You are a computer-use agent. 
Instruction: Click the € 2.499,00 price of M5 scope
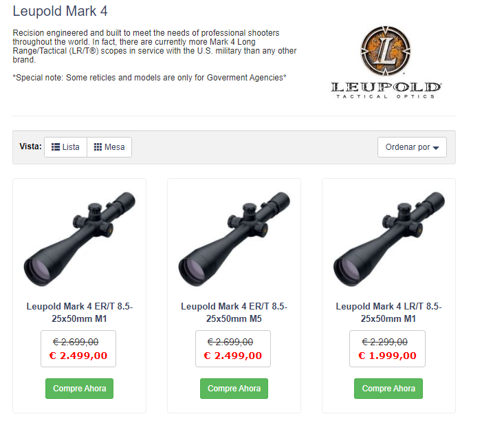click(233, 356)
